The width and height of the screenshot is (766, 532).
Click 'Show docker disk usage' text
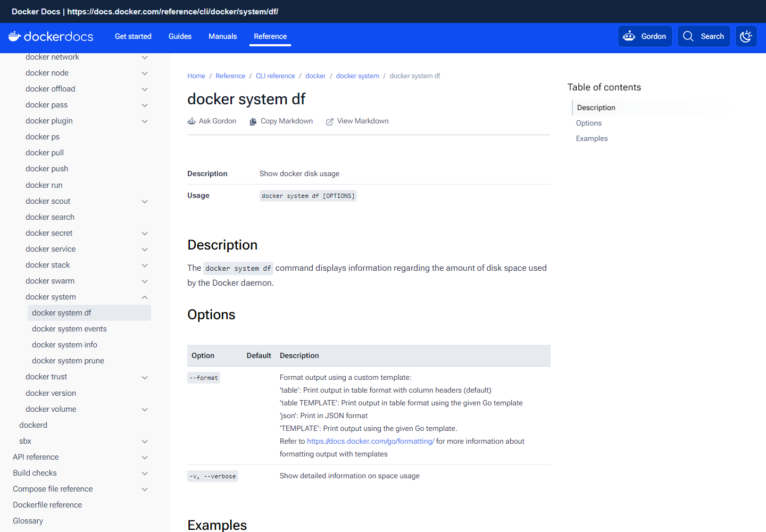click(x=299, y=173)
